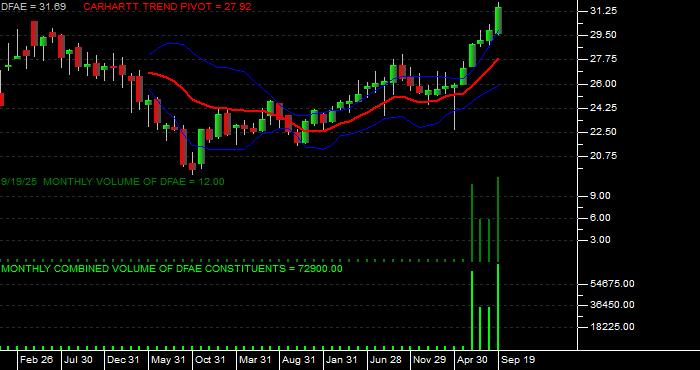Select the 31.25 price axis value
The height and width of the screenshot is (370, 700).
tap(603, 11)
